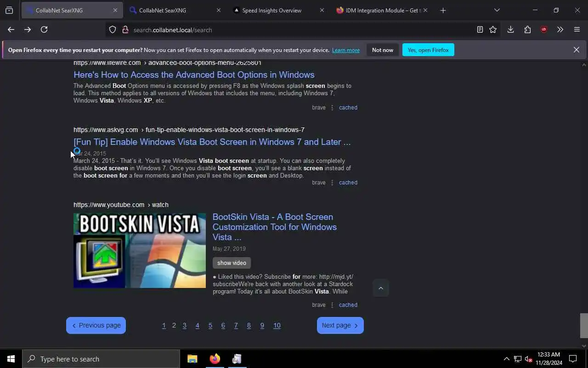The width and height of the screenshot is (588, 368).
Task: Go to results page 10
Action: tap(277, 325)
